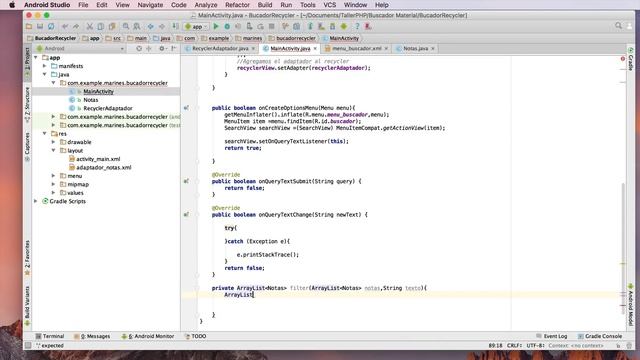Image resolution: width=640 pixels, height=360 pixels.
Task: Collapse the app module tree node
Action: point(36,58)
